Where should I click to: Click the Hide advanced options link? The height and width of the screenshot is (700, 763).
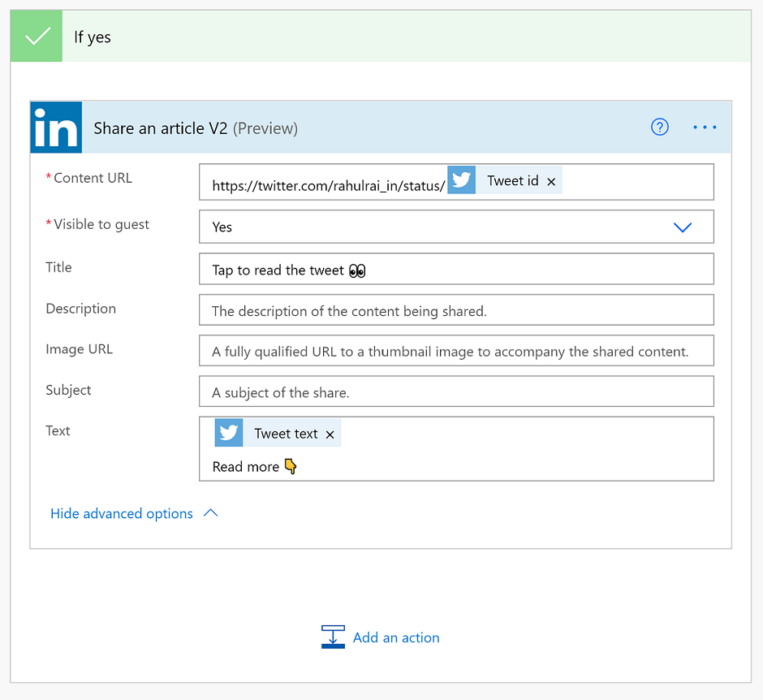(122, 513)
